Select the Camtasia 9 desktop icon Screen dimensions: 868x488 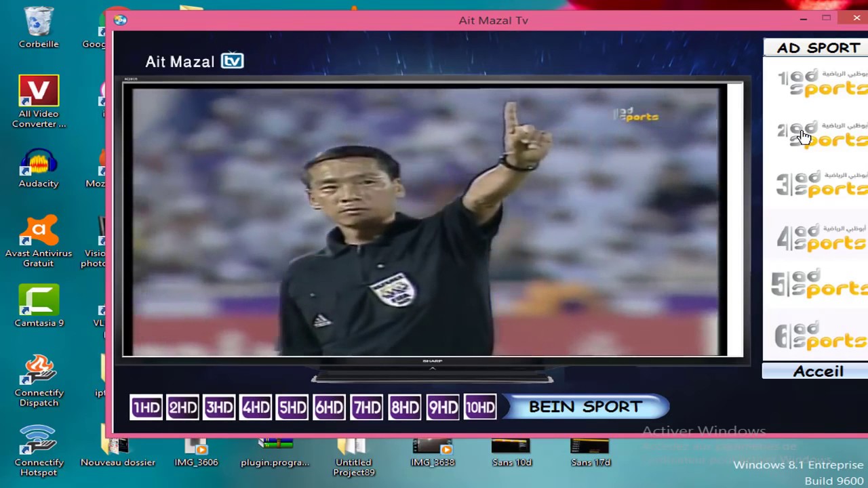39,306
